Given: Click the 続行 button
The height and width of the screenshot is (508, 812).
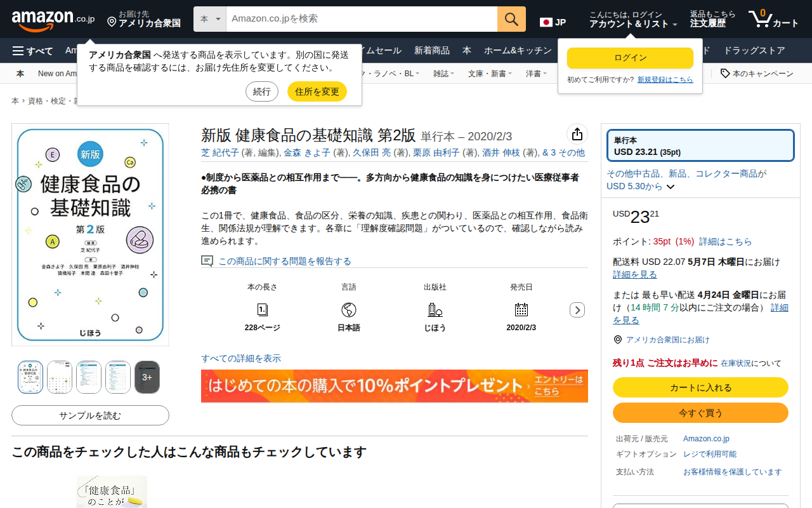Looking at the screenshot, I should pos(262,91).
